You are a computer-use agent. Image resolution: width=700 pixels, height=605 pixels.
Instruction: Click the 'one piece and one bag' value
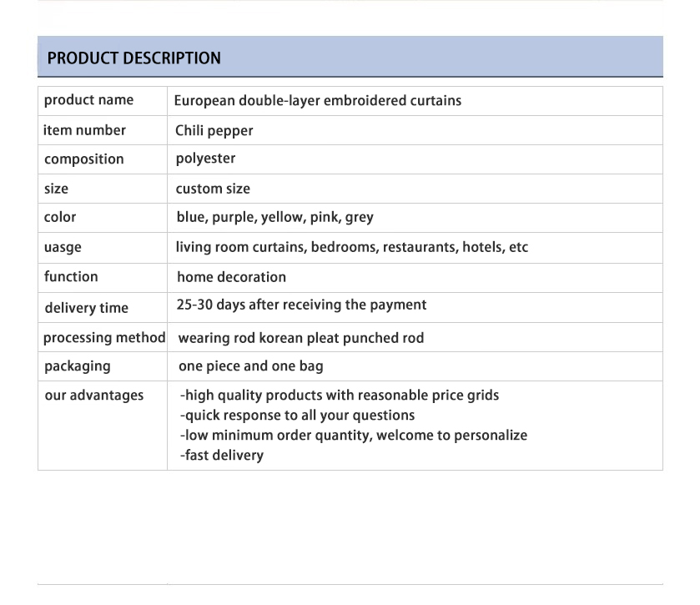[x=250, y=366]
